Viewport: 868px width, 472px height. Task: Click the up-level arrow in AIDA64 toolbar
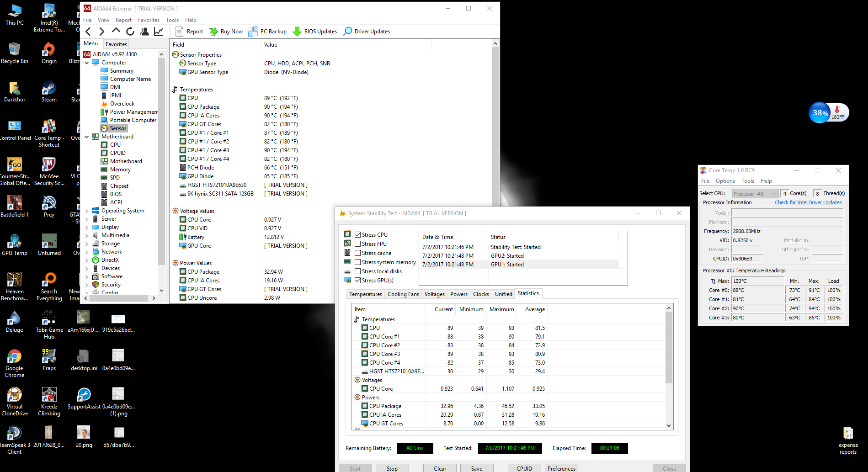116,31
